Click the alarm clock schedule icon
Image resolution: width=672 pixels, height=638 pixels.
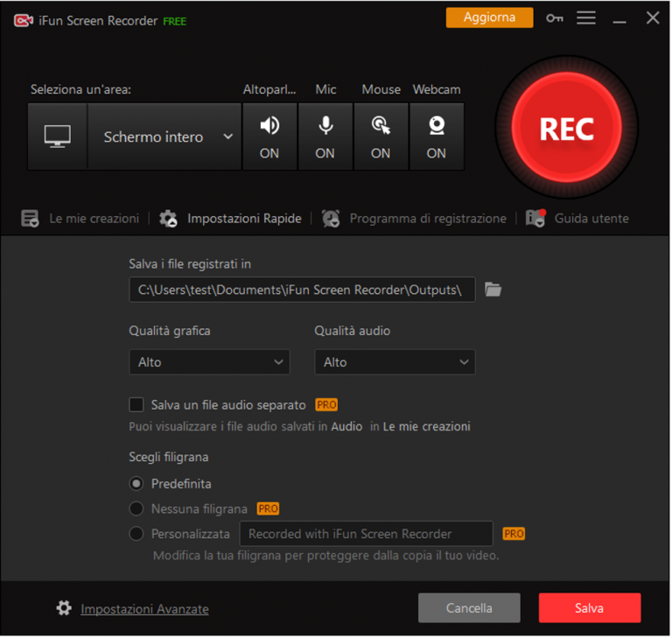tap(331, 219)
